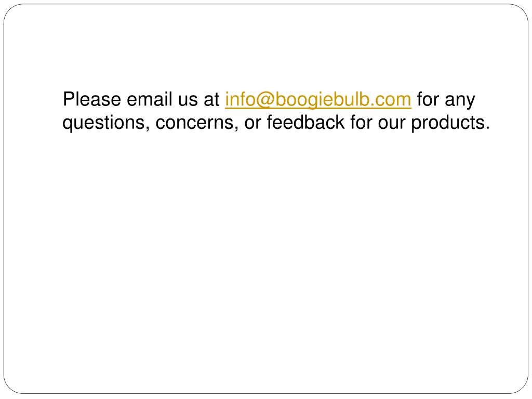
Task: Click the word "Please" in the text
Action: point(92,99)
